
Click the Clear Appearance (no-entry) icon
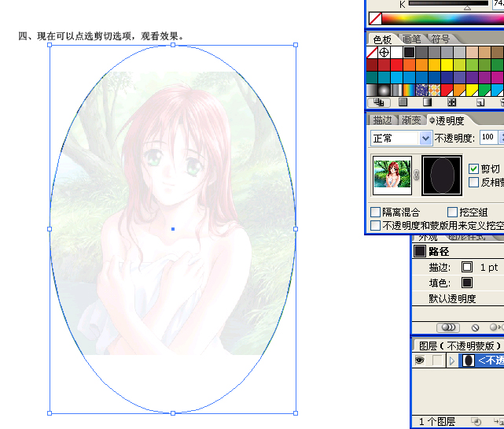475,327
